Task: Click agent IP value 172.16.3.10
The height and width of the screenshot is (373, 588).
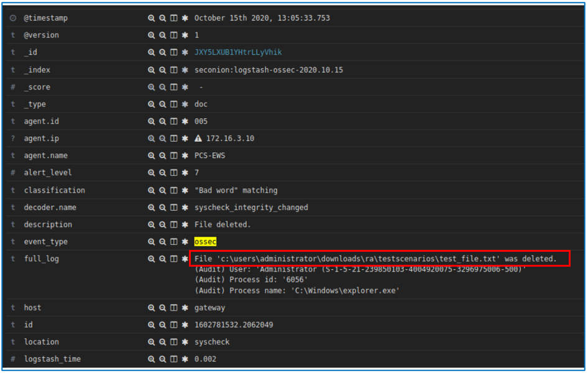Action: tap(230, 139)
